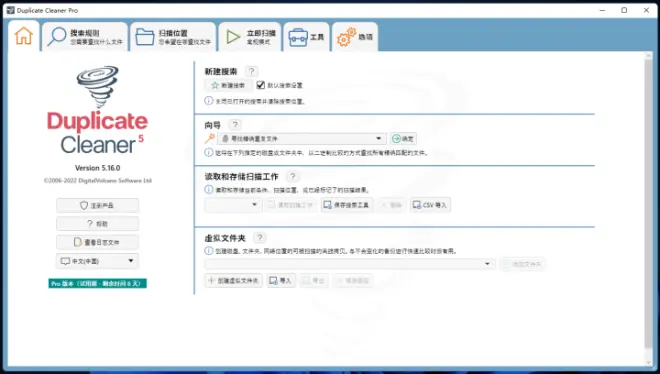Click the Duplicate Cleaner tornado logo

98,87
